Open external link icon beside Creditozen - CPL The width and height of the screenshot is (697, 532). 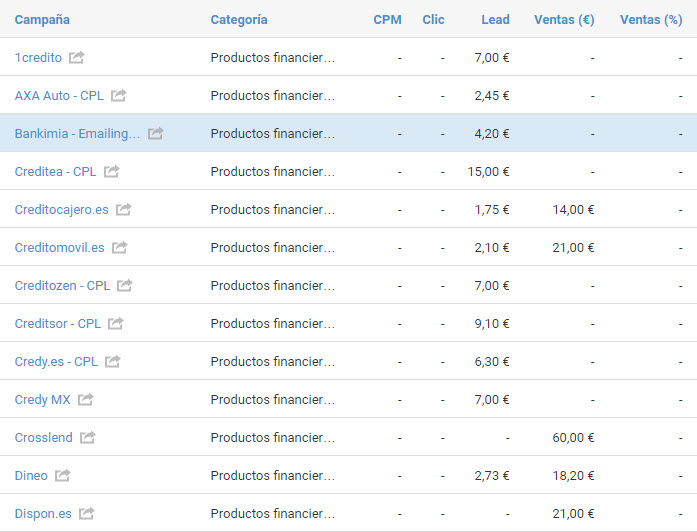tap(124, 285)
